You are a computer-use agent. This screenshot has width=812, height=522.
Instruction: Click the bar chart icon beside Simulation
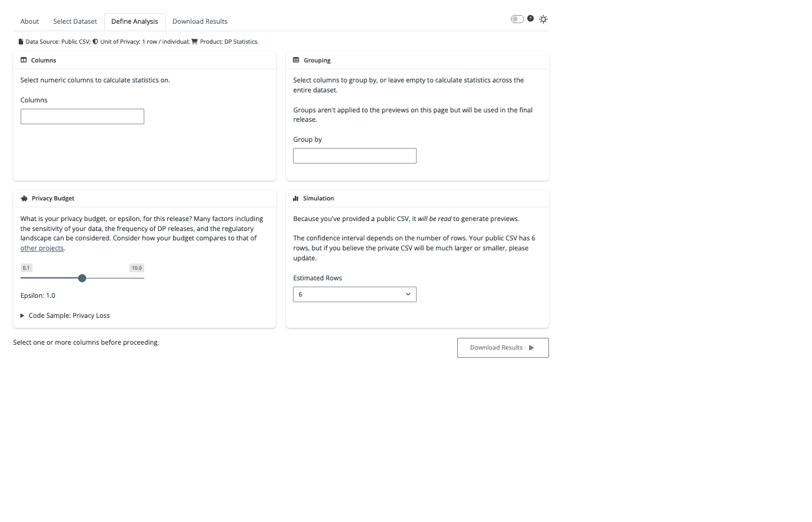pyautogui.click(x=295, y=198)
